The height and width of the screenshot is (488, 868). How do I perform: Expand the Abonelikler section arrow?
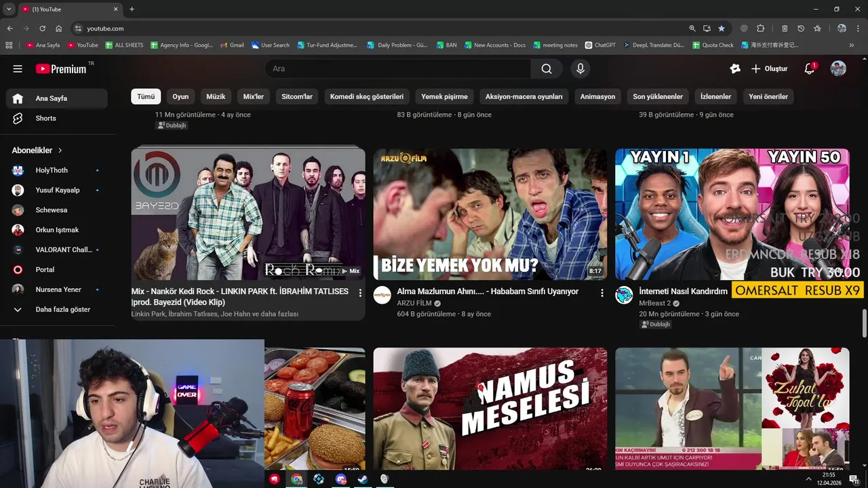[60, 150]
